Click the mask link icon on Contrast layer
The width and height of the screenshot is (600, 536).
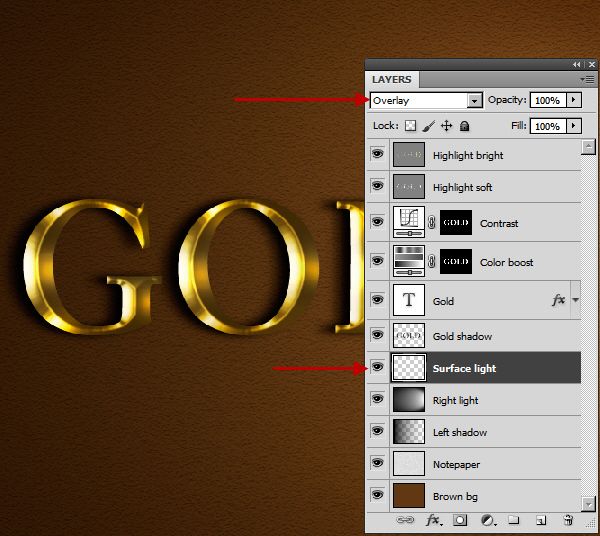432,222
